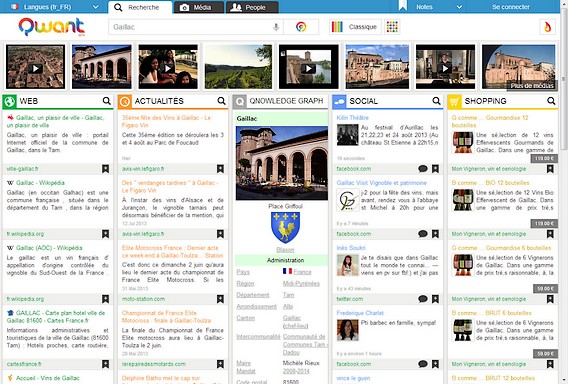Click the Qwant logo
This screenshot has height=384, width=568.
pos(52,27)
